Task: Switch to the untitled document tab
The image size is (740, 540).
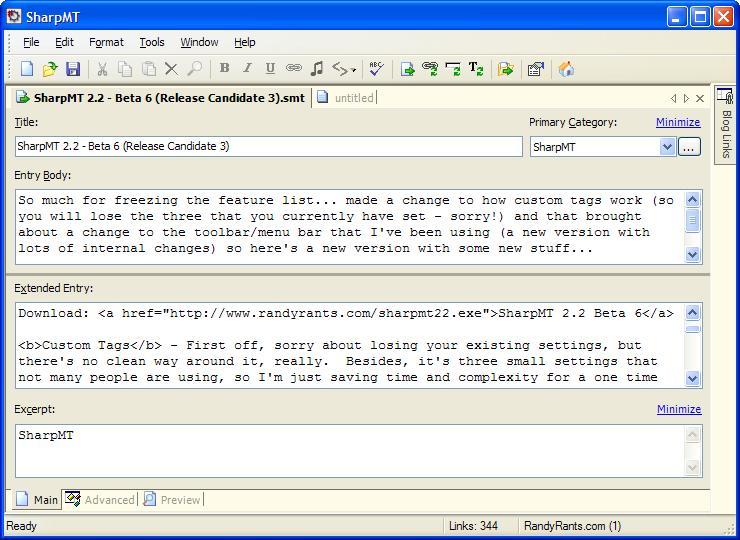Action: [346, 98]
